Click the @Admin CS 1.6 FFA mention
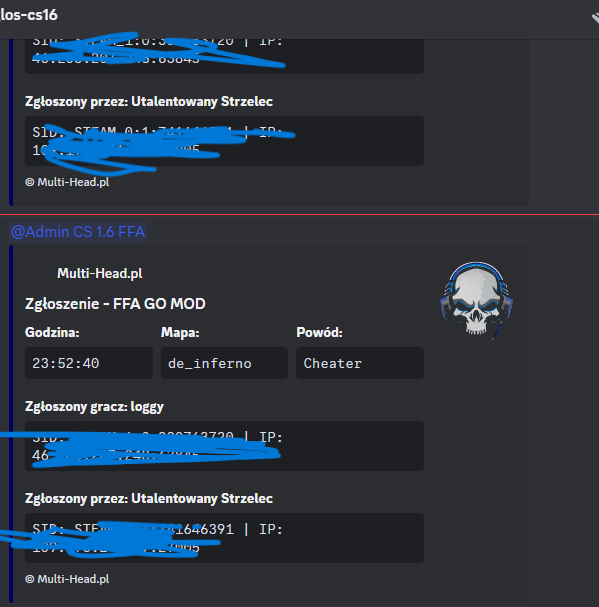 (78, 231)
